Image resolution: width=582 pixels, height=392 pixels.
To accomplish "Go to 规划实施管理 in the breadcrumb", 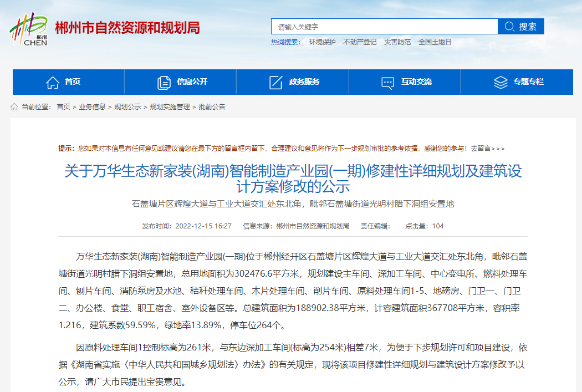I will point(170,107).
